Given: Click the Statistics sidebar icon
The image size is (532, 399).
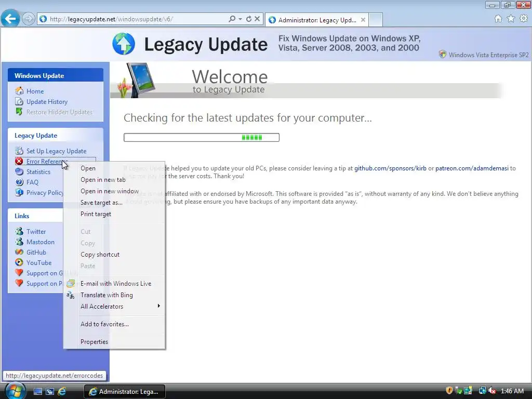Looking at the screenshot, I should (19, 171).
